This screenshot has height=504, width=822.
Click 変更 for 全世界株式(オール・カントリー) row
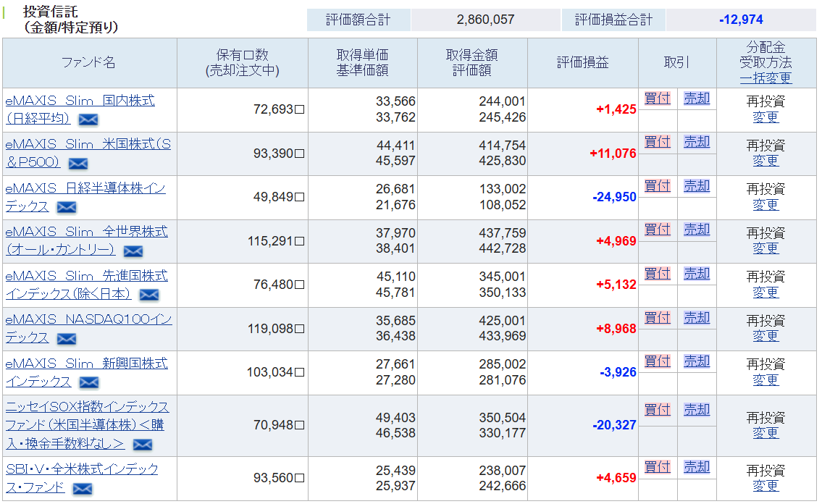[766, 248]
